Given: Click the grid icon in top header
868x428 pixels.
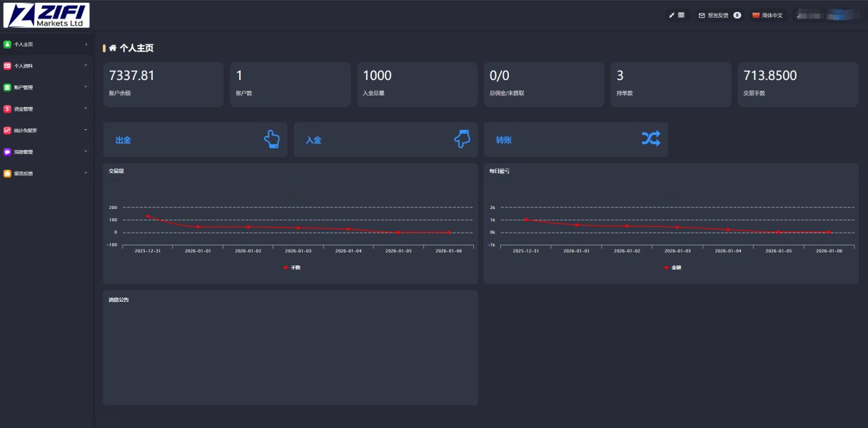Looking at the screenshot, I should pyautogui.click(x=681, y=15).
